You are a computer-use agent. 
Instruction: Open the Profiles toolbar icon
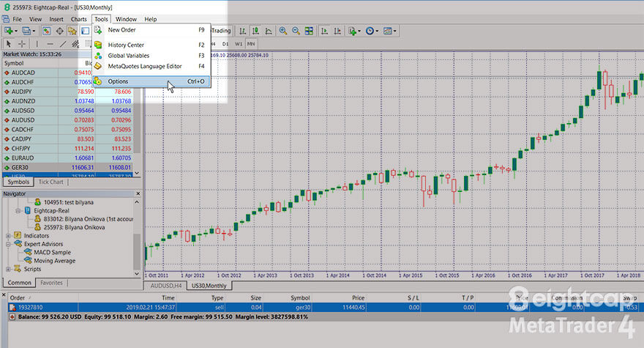pos(26,31)
